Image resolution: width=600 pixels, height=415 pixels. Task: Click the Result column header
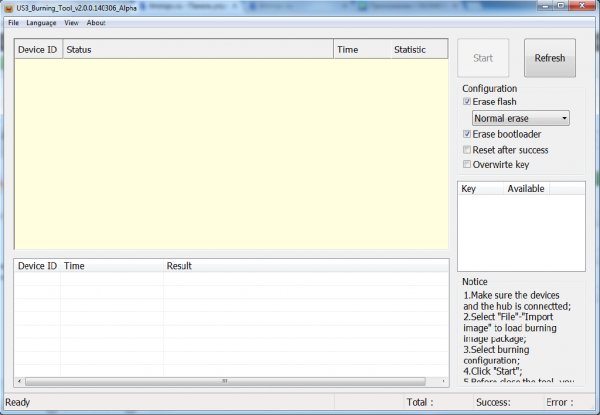click(x=306, y=266)
